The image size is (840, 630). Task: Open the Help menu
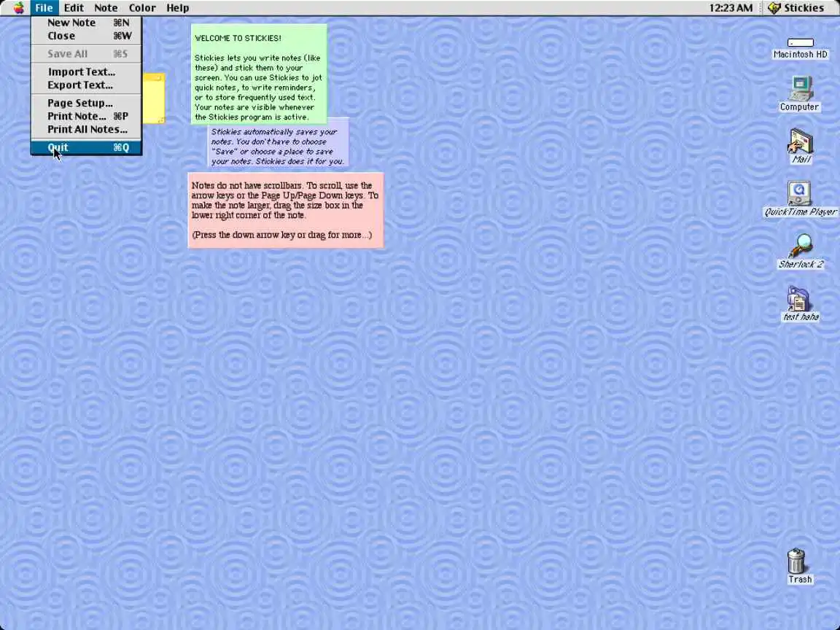(177, 7)
